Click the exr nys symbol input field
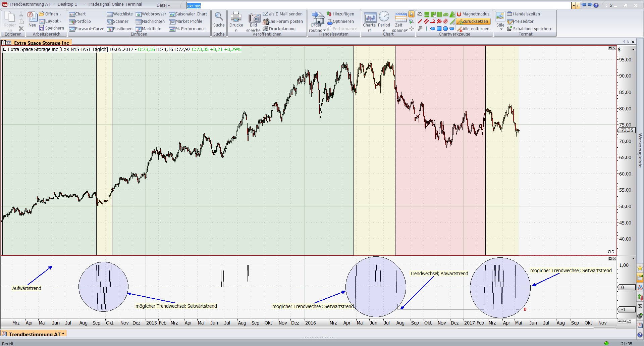The width and height of the screenshot is (644, 346). point(379,6)
